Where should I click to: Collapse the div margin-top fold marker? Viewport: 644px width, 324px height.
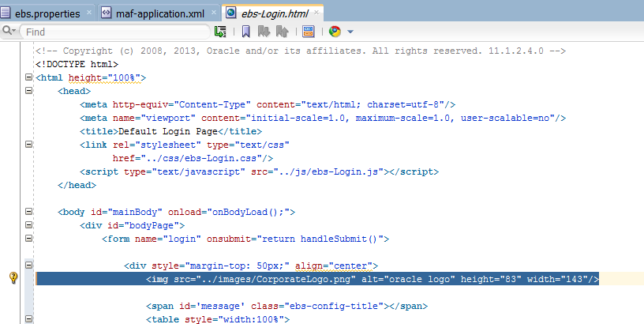[x=28, y=266]
